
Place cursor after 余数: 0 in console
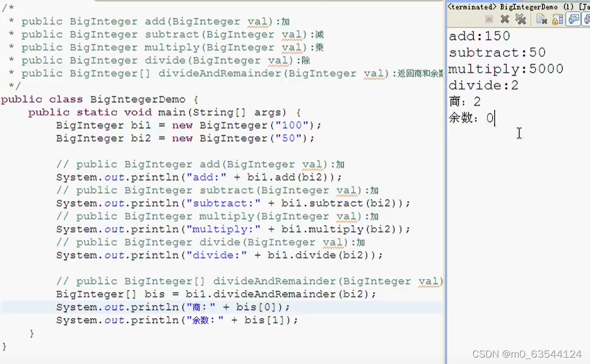(x=494, y=118)
